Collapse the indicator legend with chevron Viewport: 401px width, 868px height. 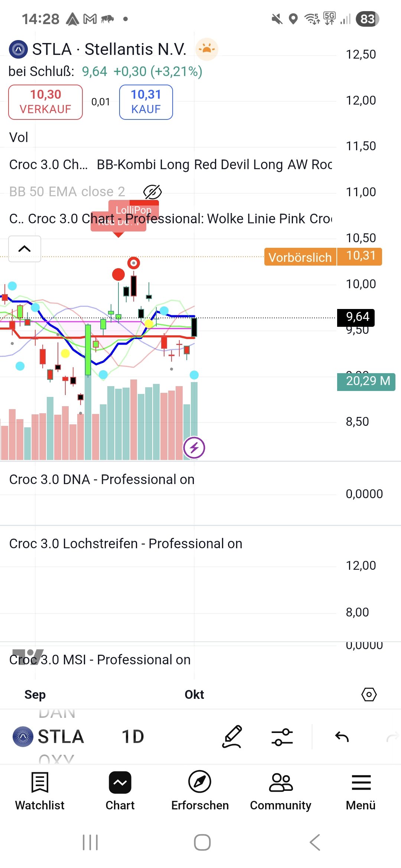[x=25, y=249]
